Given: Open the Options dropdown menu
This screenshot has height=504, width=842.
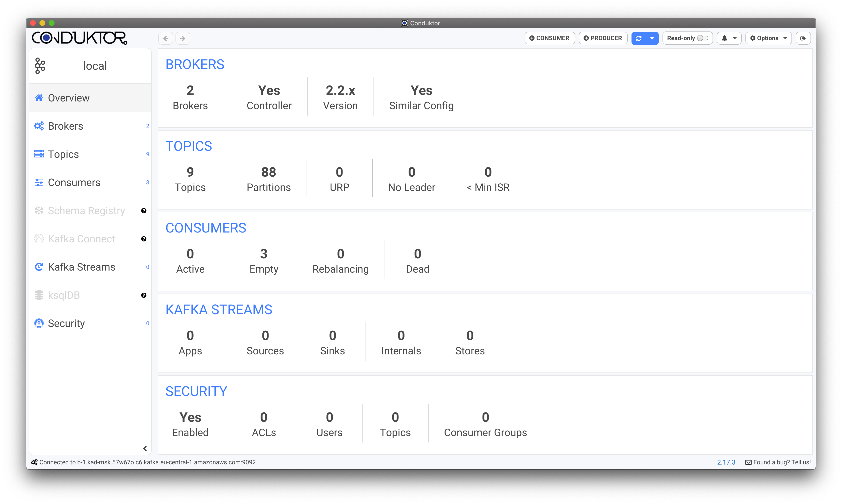Looking at the screenshot, I should point(768,38).
